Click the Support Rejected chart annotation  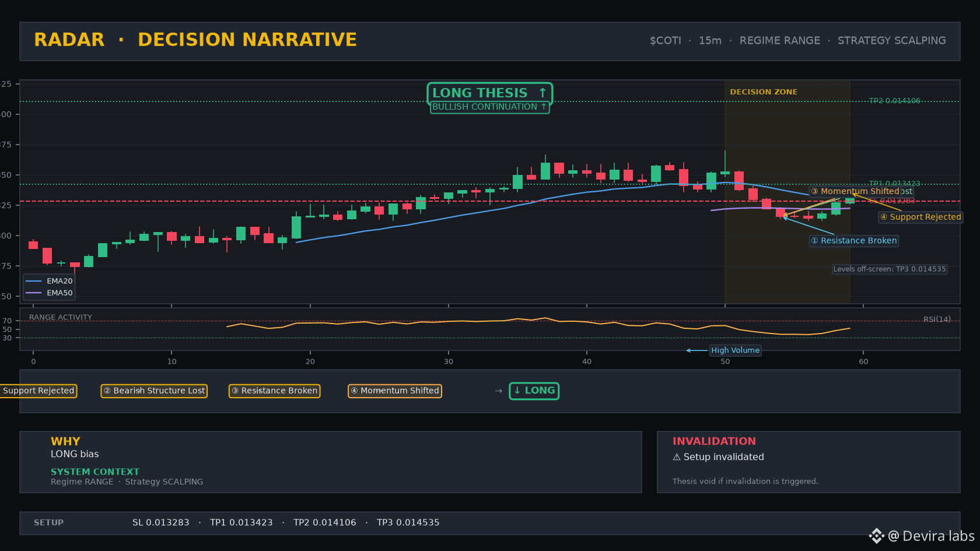[921, 217]
